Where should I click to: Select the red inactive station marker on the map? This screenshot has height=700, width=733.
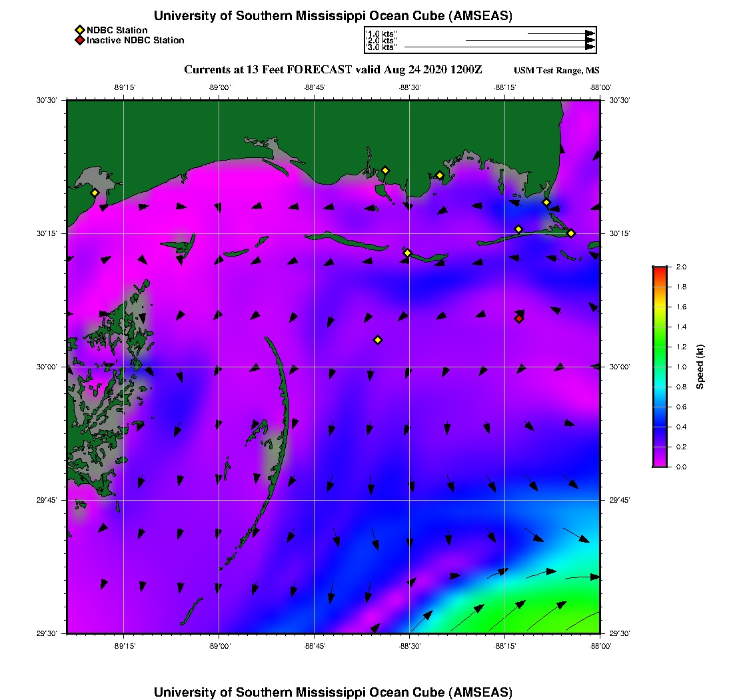pos(519,319)
